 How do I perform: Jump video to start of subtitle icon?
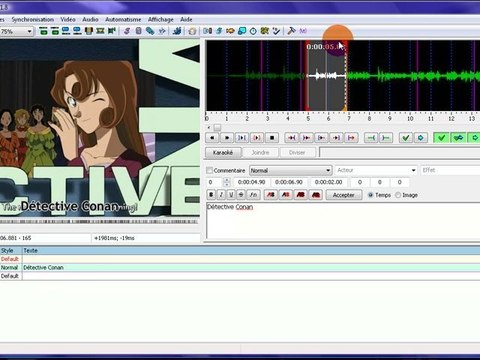tap(44, 31)
